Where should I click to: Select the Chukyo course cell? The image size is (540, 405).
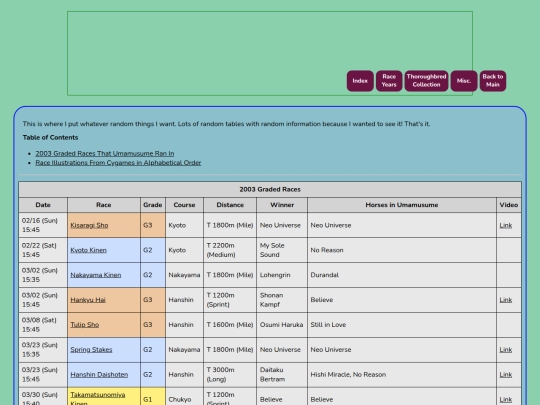185,396
